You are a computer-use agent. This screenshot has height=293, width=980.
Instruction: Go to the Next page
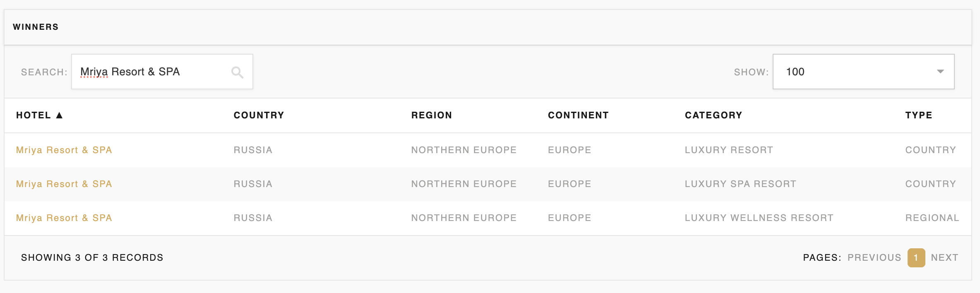click(x=944, y=257)
